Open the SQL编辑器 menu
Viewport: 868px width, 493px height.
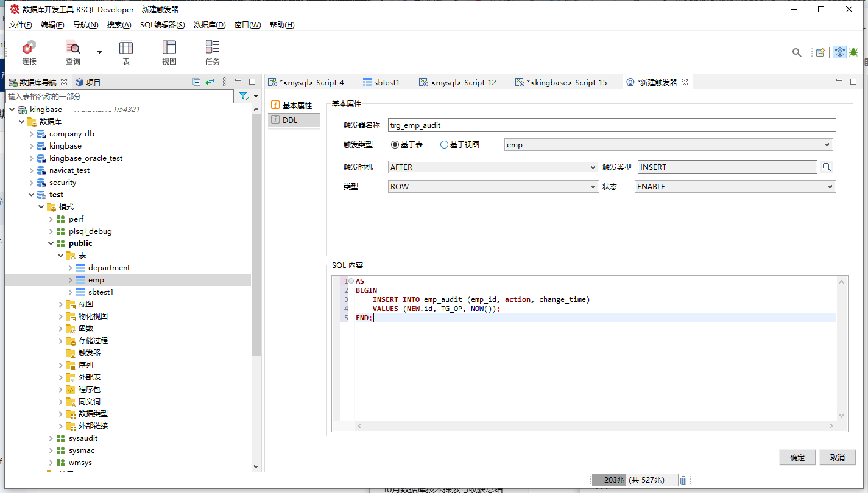pyautogui.click(x=162, y=25)
